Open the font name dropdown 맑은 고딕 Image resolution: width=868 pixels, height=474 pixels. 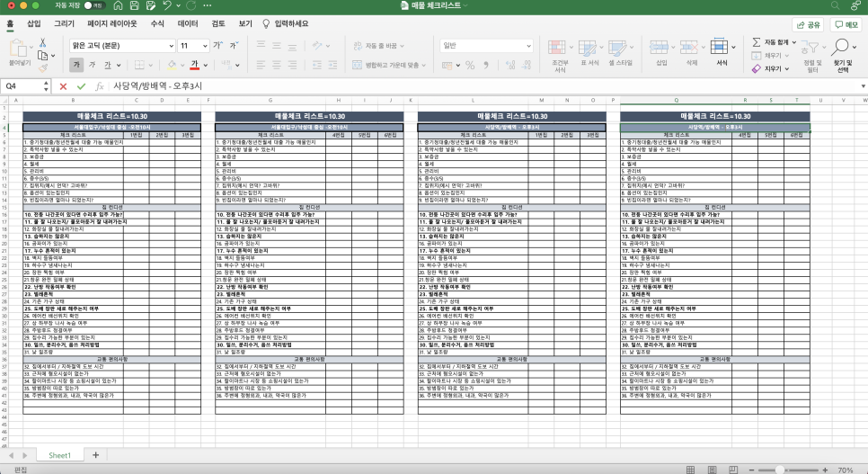click(171, 46)
